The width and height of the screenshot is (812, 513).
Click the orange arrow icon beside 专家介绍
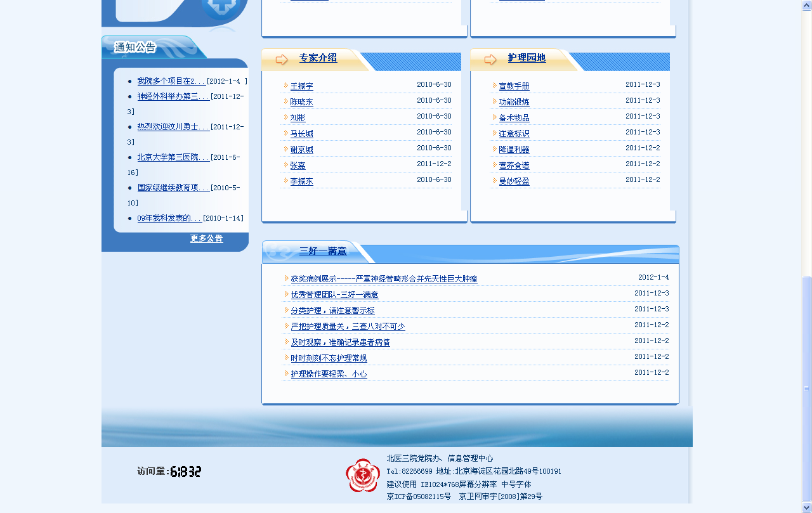point(283,59)
